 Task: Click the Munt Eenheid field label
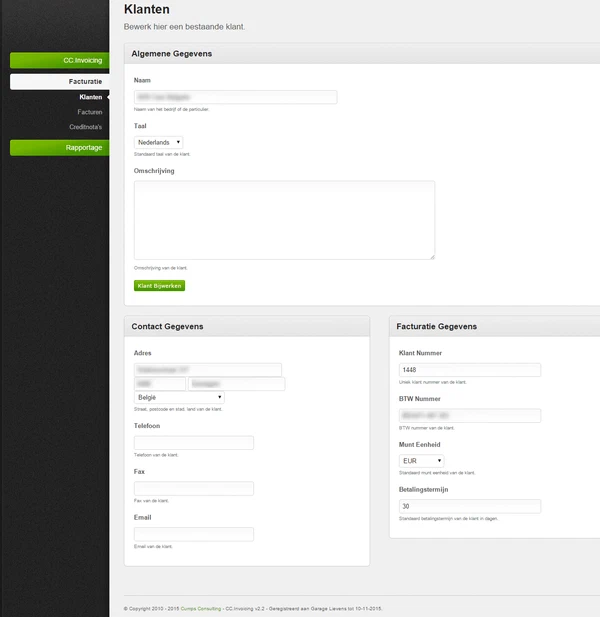point(419,445)
